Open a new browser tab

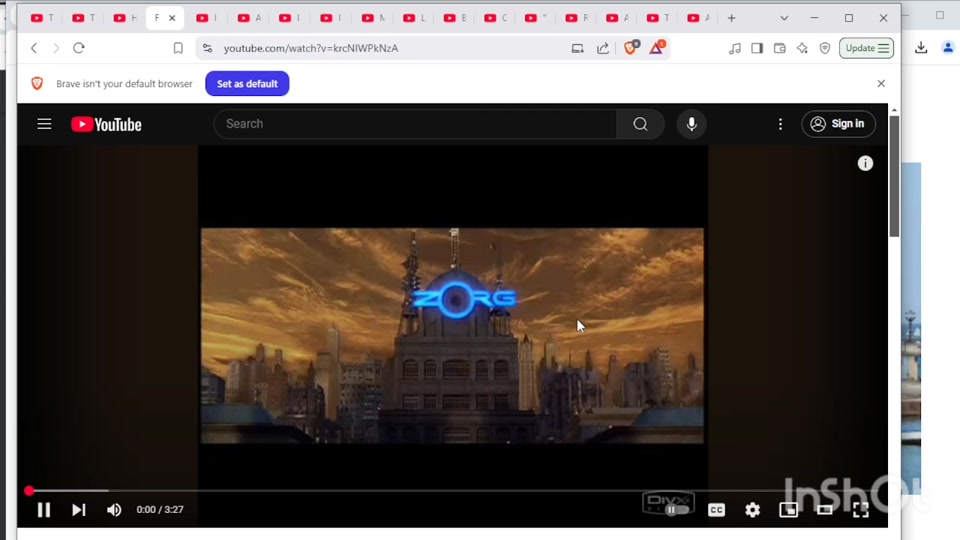point(731,18)
